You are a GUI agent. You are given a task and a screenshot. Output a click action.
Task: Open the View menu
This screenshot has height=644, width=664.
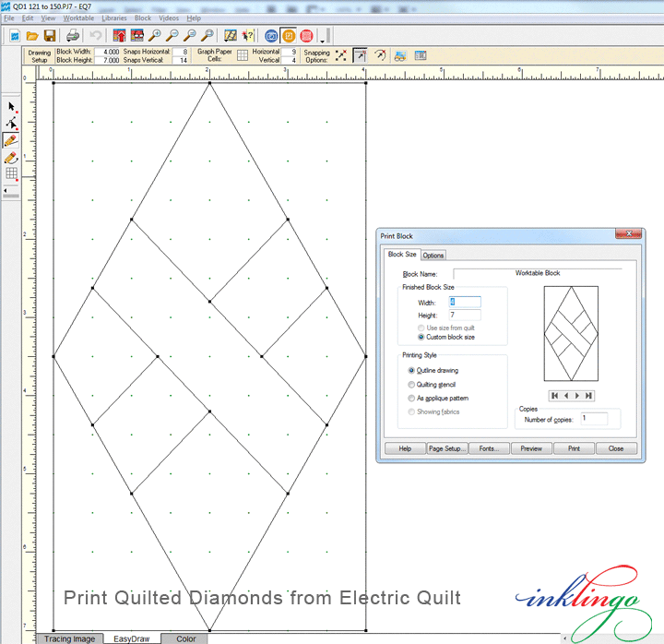(x=48, y=18)
